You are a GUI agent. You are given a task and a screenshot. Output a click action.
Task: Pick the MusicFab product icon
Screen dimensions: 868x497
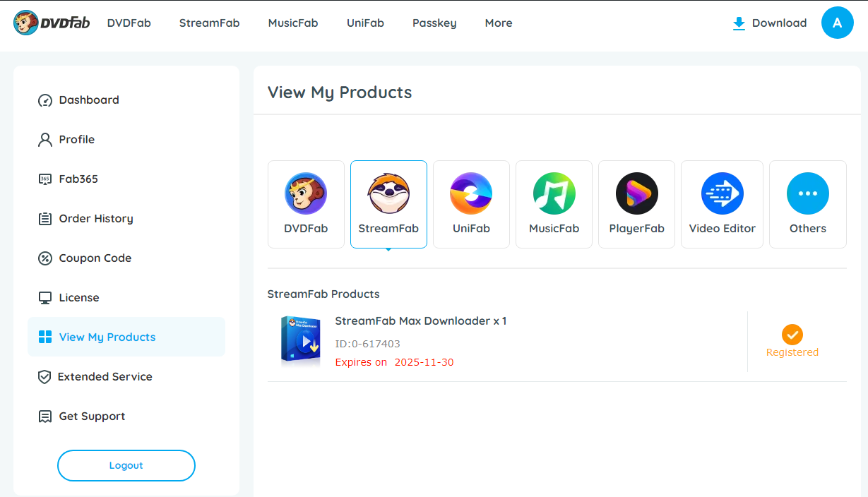click(554, 194)
